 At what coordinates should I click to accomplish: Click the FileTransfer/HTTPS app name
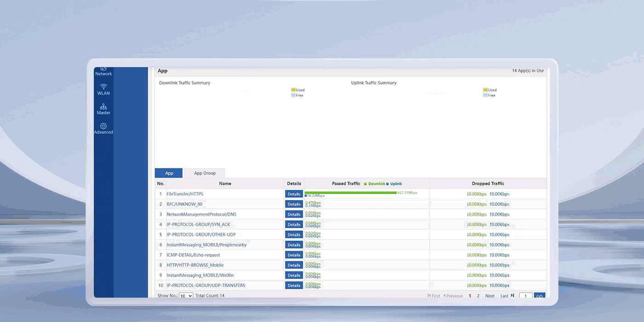click(185, 194)
